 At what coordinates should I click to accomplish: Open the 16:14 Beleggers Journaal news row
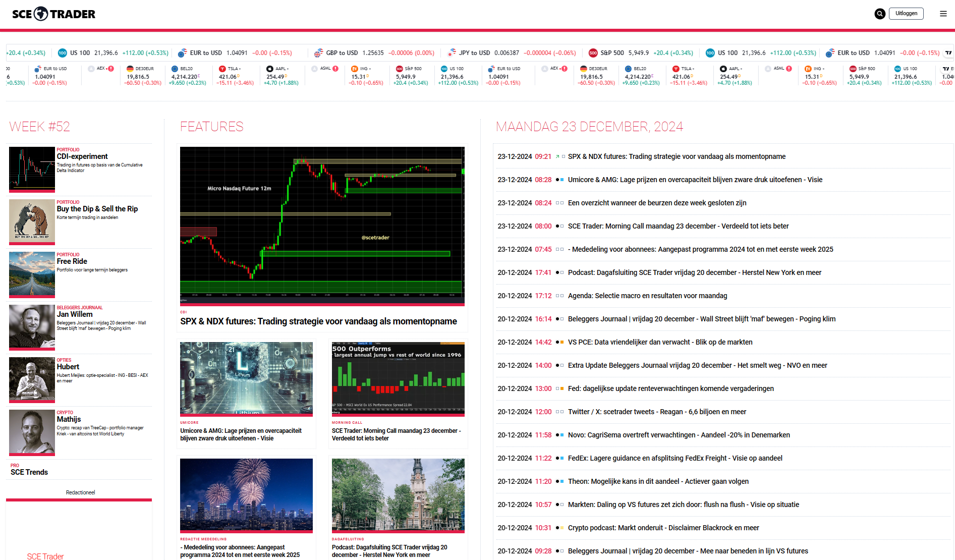tap(722, 319)
